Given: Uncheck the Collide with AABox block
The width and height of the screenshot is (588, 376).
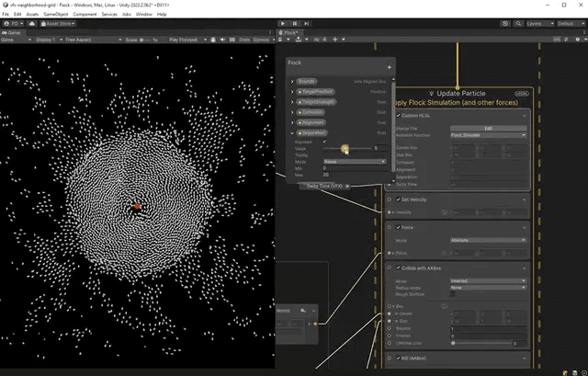Looking at the screenshot, I should (400, 268).
